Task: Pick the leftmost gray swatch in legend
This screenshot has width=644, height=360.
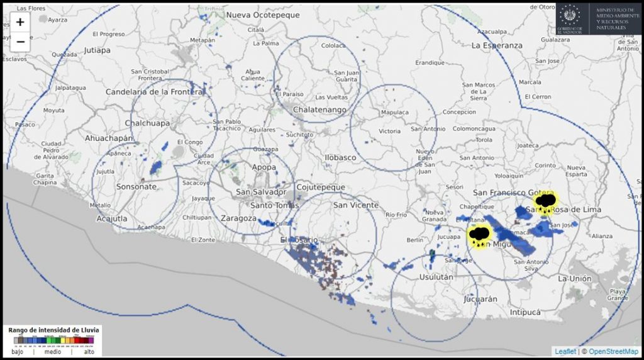Action: [16, 340]
